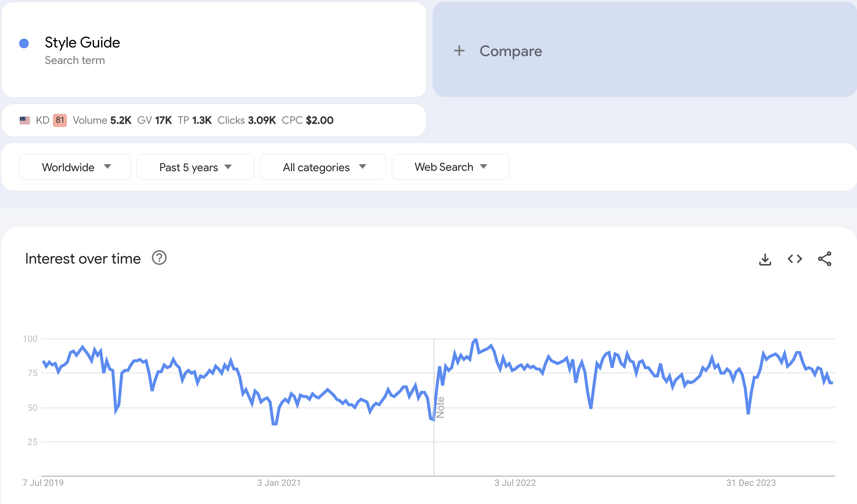Open Interest over time help icon

coord(159,258)
